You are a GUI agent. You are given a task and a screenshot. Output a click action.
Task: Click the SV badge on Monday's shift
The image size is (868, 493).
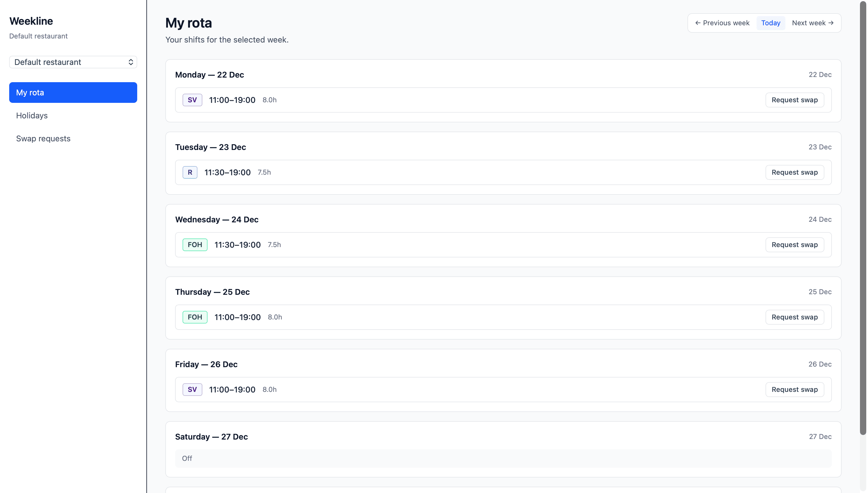pos(192,99)
